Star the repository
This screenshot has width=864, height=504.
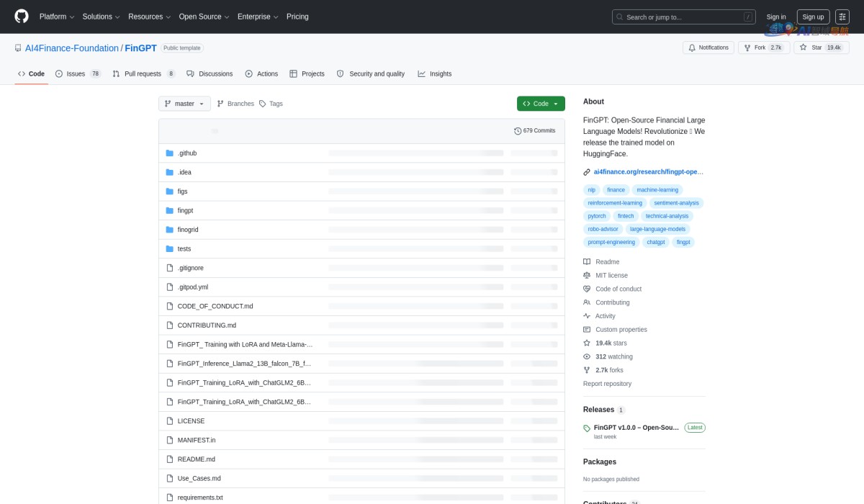[822, 48]
